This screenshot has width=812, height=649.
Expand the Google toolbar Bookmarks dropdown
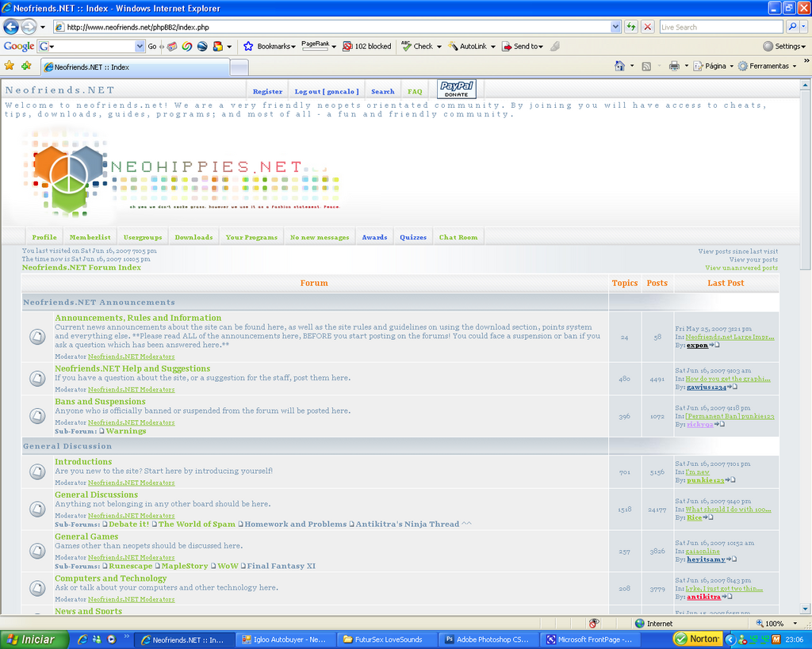(x=270, y=46)
